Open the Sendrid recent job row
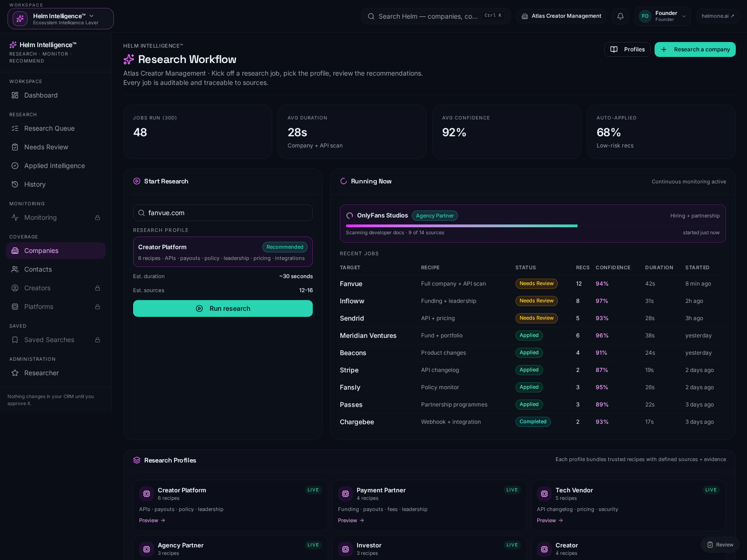The height and width of the screenshot is (560, 747). [x=533, y=318]
